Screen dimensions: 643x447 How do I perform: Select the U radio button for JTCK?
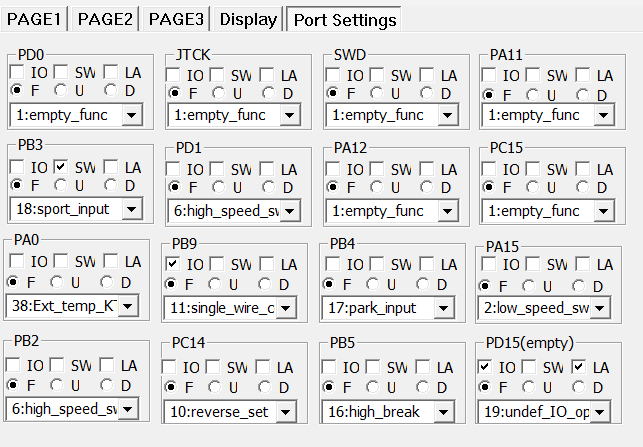coord(223,94)
